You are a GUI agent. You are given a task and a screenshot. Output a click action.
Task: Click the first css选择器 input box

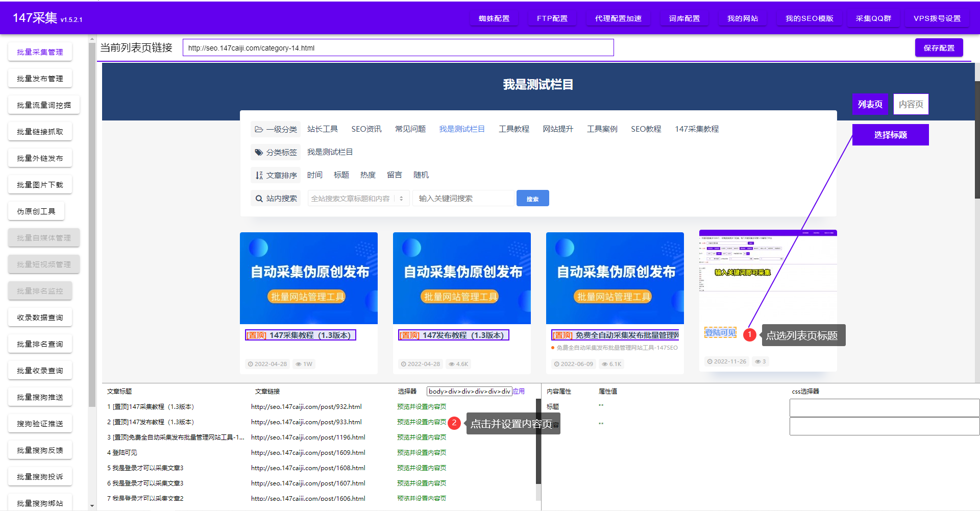click(x=884, y=408)
